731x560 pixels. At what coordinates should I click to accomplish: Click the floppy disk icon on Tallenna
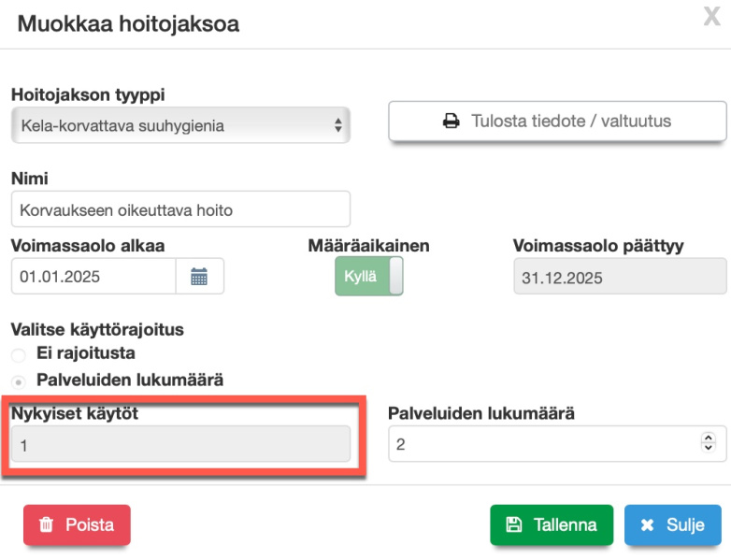point(513,525)
